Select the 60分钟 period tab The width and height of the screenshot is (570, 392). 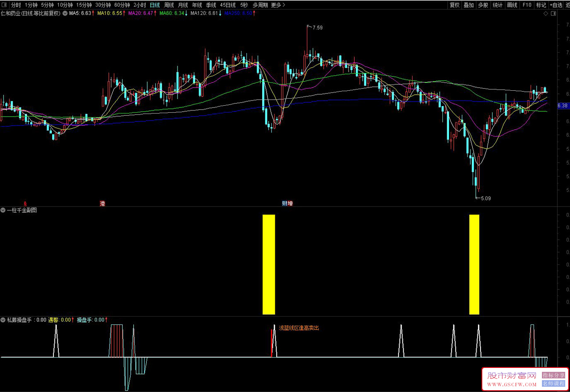[x=122, y=5]
